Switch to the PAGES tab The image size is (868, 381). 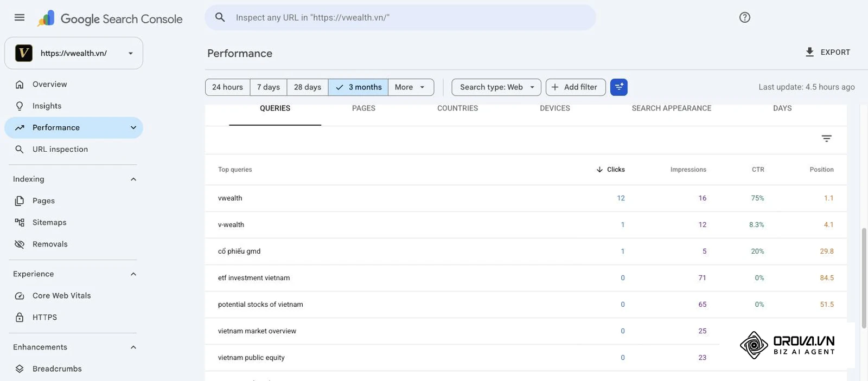363,109
